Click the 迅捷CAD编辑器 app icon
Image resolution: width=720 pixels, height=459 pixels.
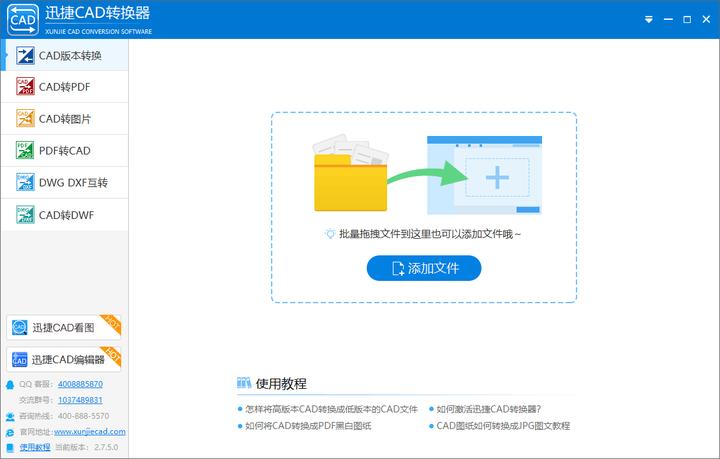pos(20,359)
